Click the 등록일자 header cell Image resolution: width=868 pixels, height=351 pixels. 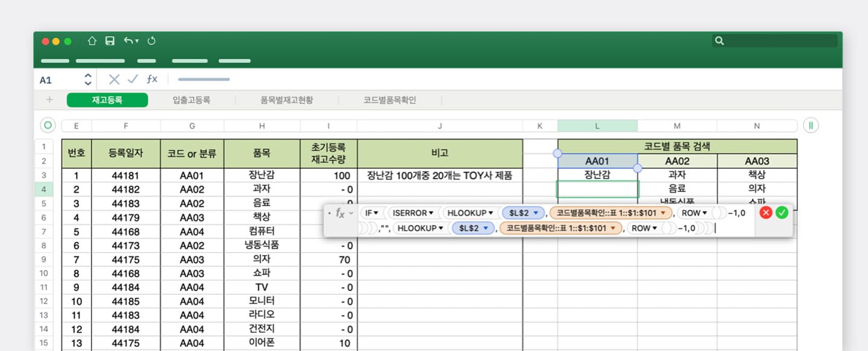click(126, 154)
